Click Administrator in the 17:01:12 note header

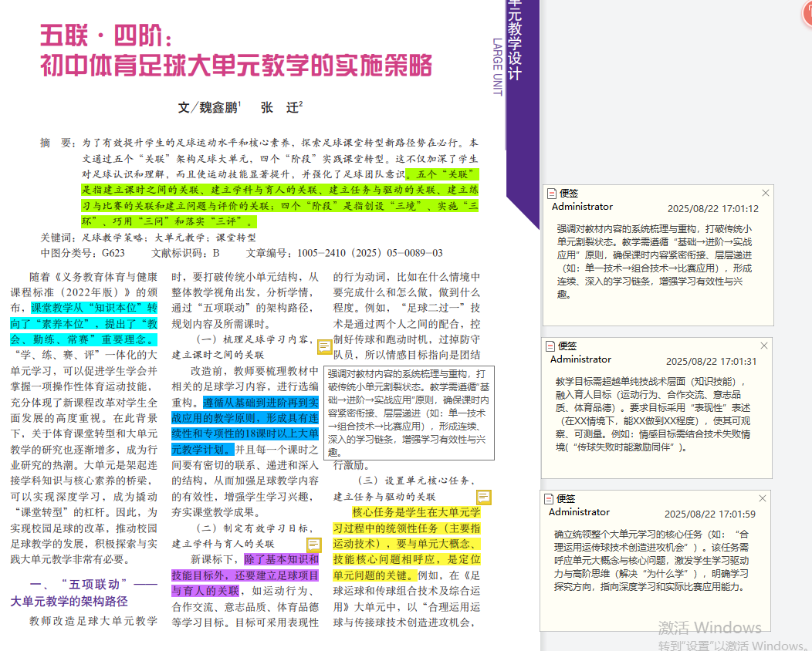(582, 207)
